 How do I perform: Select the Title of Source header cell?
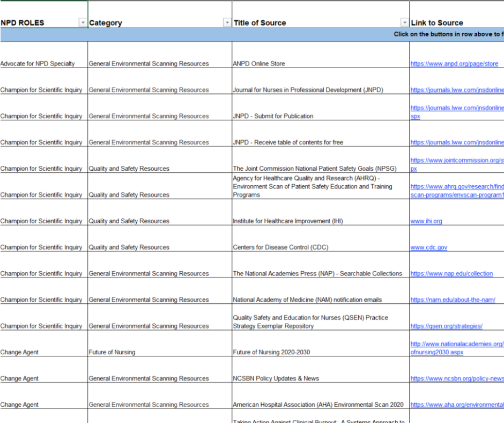tap(321, 14)
